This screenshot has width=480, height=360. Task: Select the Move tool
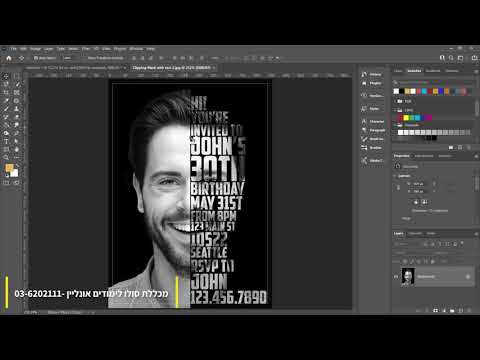tap(6, 76)
